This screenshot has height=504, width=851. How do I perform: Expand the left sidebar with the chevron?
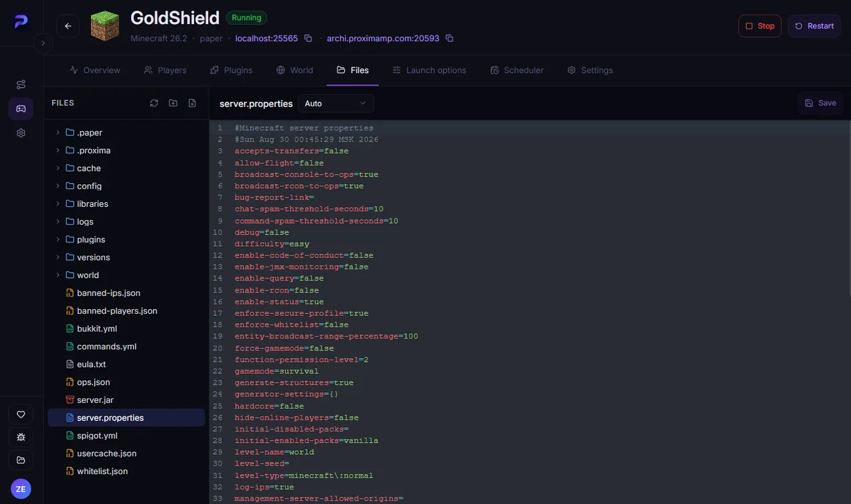click(43, 43)
